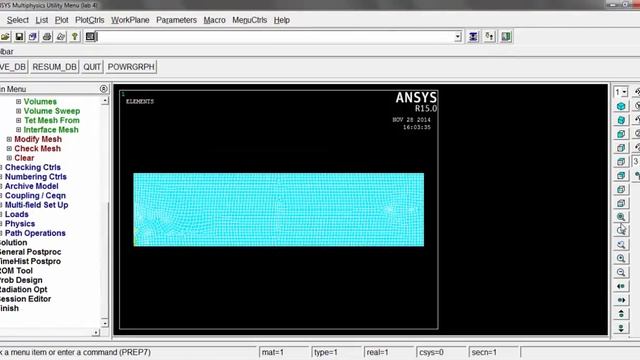The height and width of the screenshot is (360, 640).
Task: Open the Parameters menu
Action: coord(176,20)
